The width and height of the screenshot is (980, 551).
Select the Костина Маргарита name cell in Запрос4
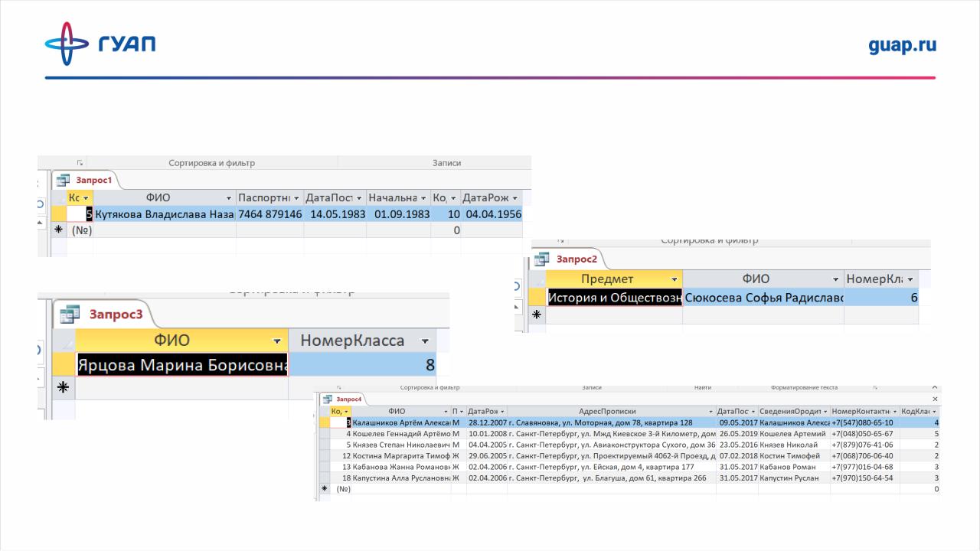tap(401, 456)
